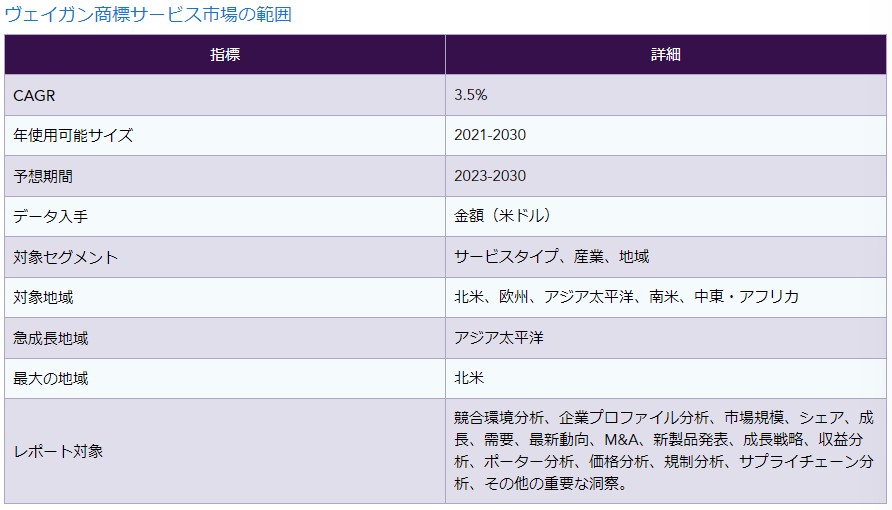Click the title ヴェイガン商標サービス市場の範囲
This screenshot has width=892, height=510.
[149, 15]
